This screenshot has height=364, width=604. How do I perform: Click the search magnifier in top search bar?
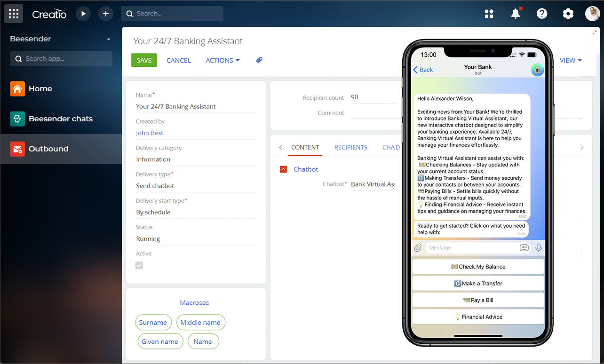tap(129, 14)
